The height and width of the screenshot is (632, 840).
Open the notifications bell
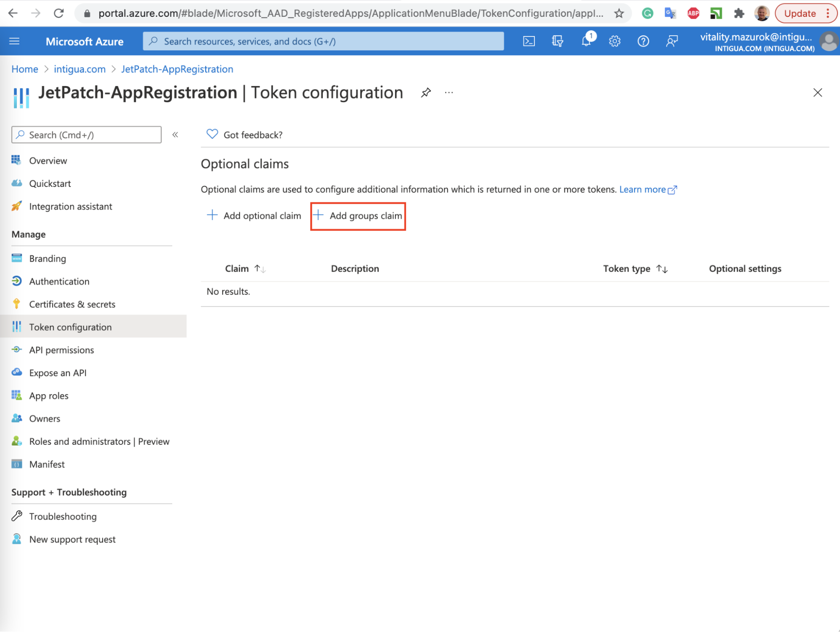tap(586, 41)
